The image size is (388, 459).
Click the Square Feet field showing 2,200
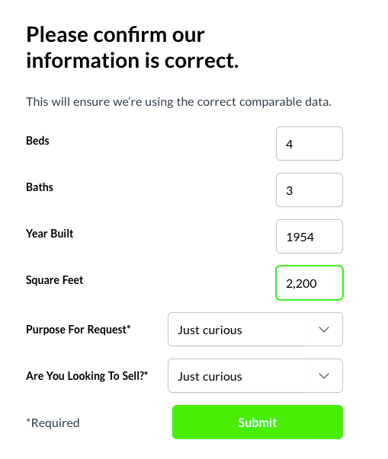click(309, 283)
